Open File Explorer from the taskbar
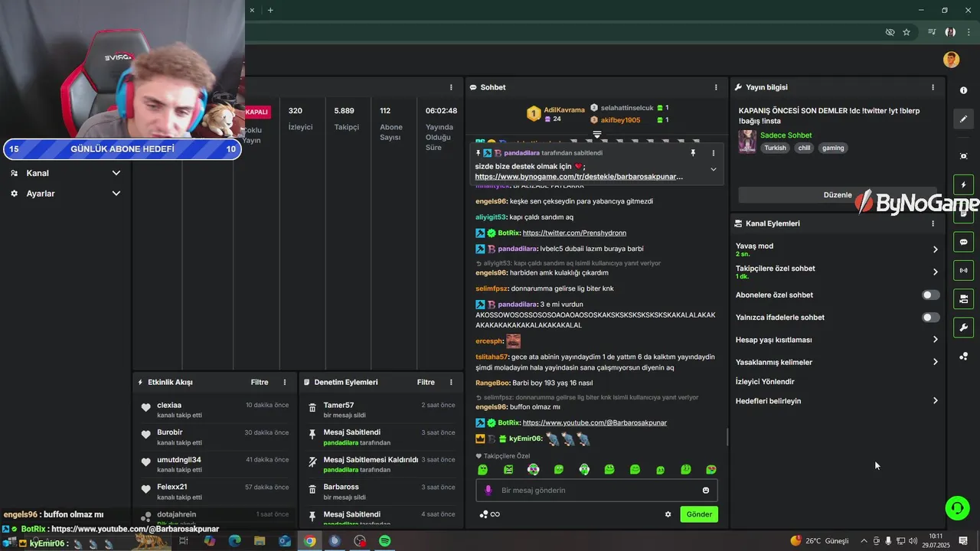Image resolution: width=980 pixels, height=551 pixels. [259, 541]
